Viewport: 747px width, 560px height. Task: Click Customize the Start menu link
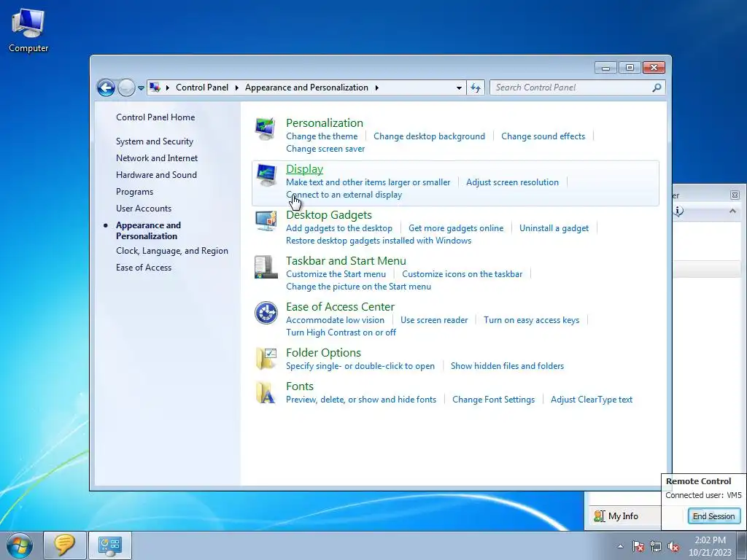click(336, 274)
